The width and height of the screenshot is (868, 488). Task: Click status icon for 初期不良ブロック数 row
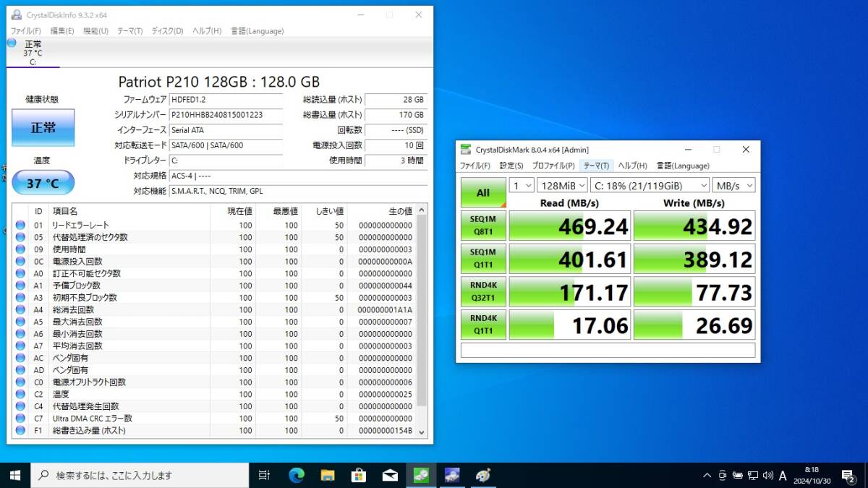coord(20,298)
